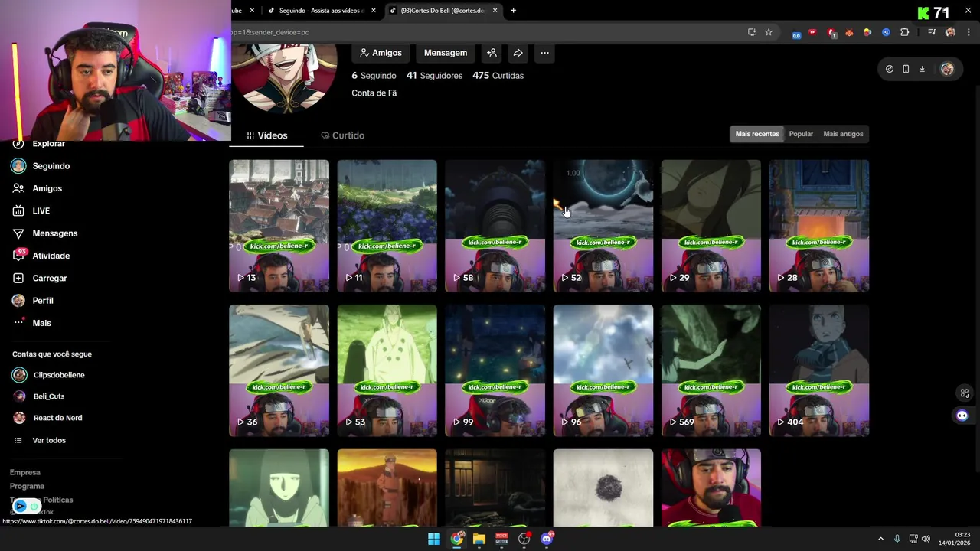
Task: Open the video with 52 views
Action: 603,226
